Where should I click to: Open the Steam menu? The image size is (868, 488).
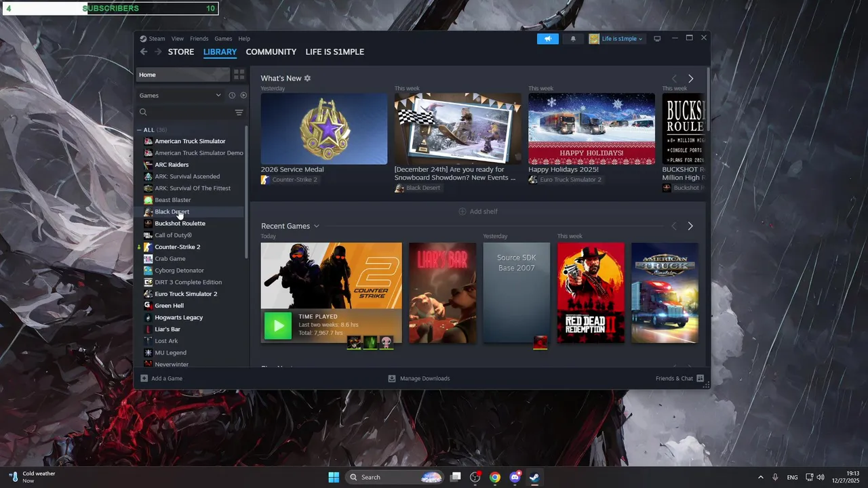pos(157,39)
